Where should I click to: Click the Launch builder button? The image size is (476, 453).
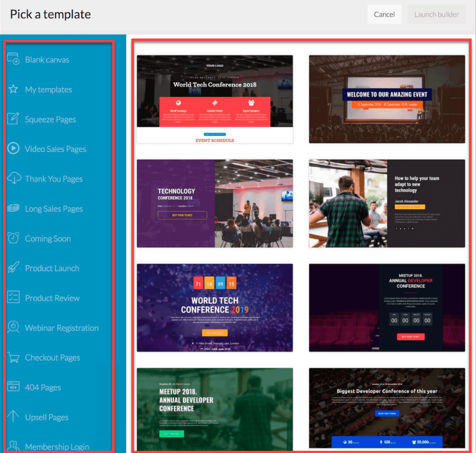click(x=436, y=14)
